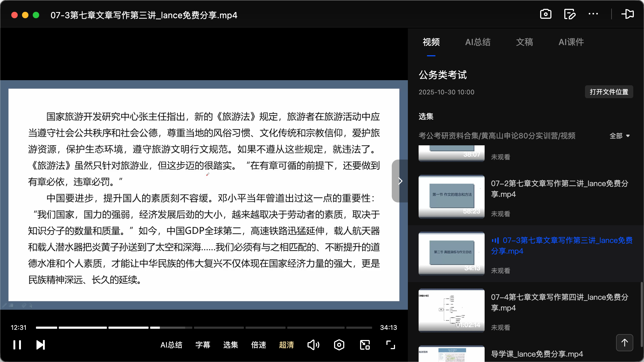Open the 文稿 tab
The height and width of the screenshot is (362, 644).
[x=524, y=42]
